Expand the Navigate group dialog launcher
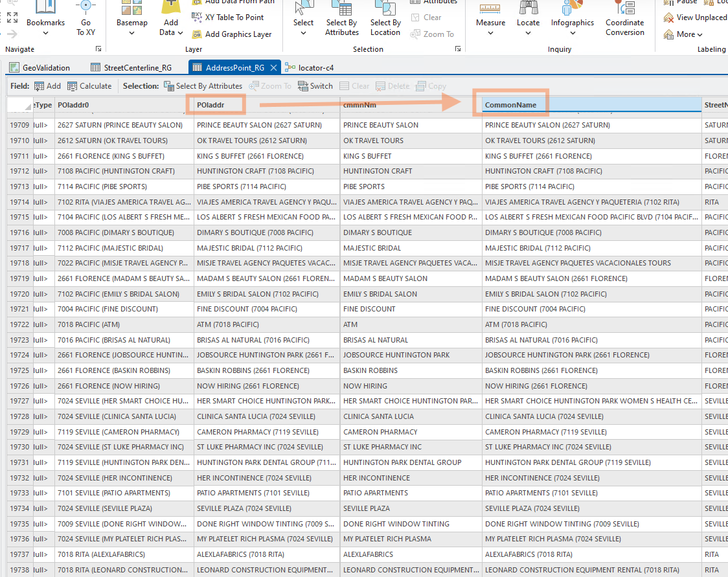 (x=98, y=49)
